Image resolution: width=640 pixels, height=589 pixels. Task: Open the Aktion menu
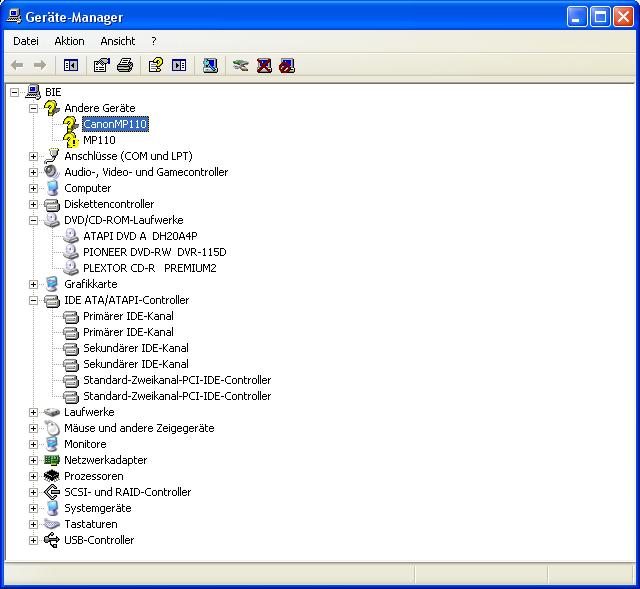click(69, 41)
